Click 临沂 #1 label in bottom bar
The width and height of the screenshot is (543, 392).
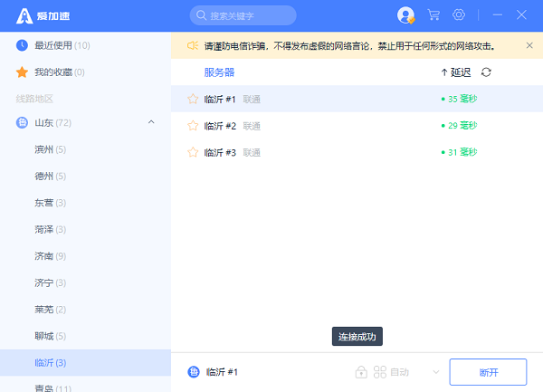(x=222, y=372)
